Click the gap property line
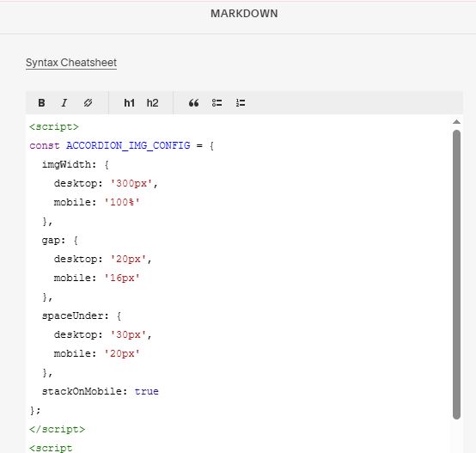 [60, 241]
